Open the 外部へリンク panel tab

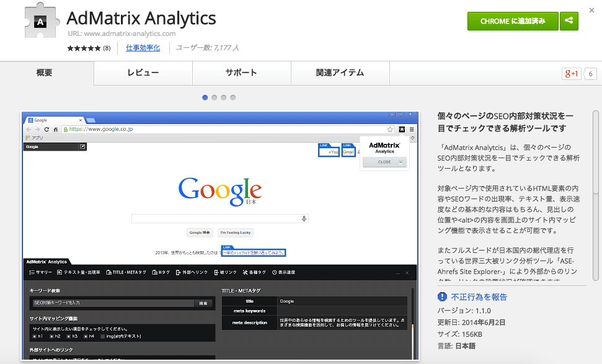(192, 272)
